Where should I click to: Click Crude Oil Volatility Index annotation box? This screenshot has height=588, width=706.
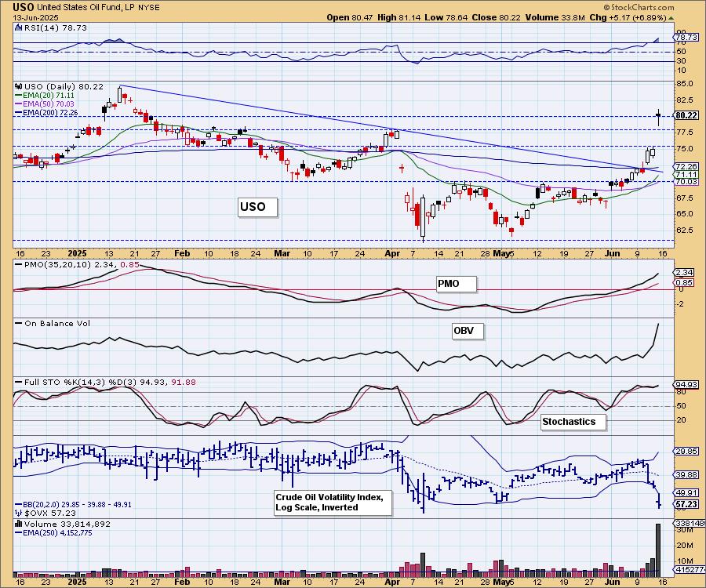pyautogui.click(x=333, y=503)
